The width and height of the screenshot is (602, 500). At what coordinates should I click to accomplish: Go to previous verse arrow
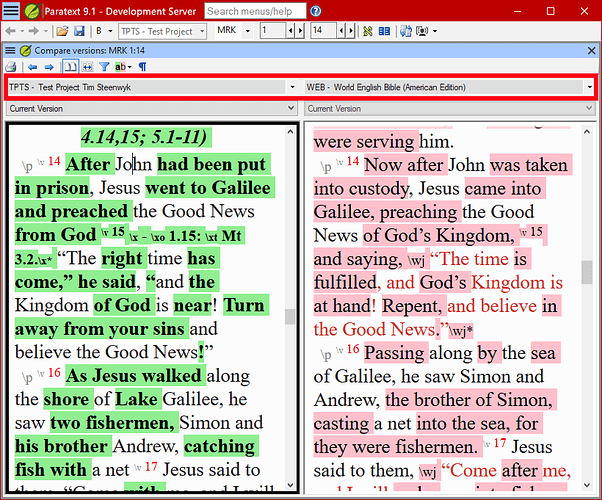pos(341,31)
